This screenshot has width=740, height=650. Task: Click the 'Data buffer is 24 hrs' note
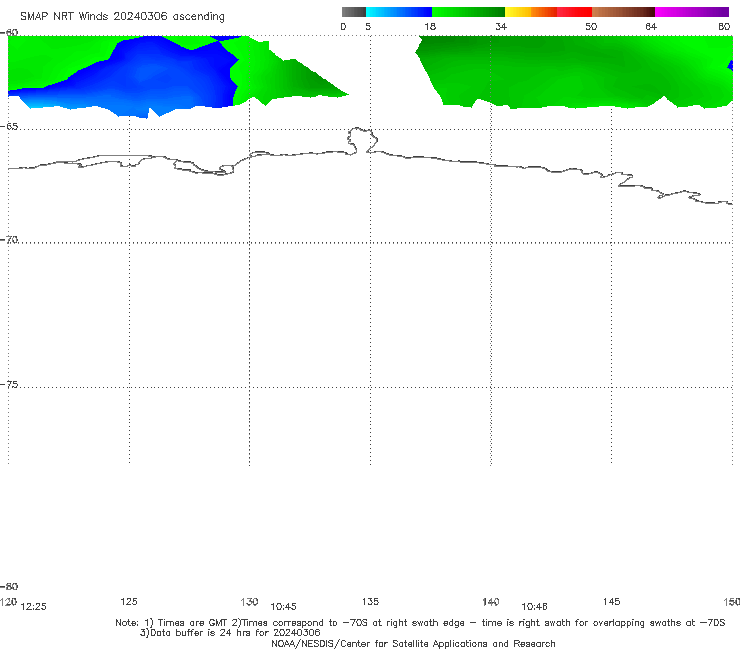(x=230, y=633)
